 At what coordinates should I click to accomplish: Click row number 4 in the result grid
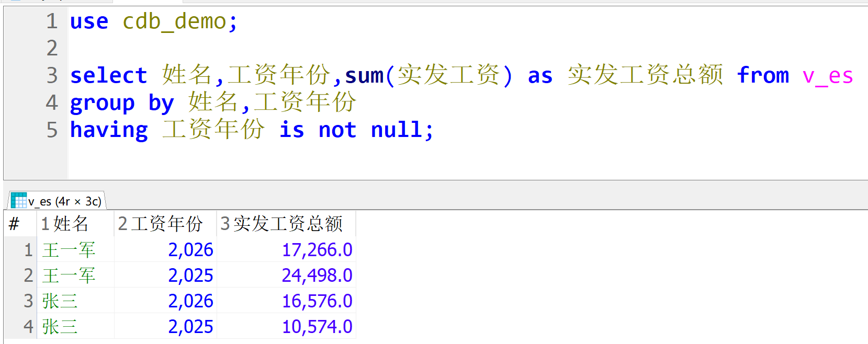28,327
